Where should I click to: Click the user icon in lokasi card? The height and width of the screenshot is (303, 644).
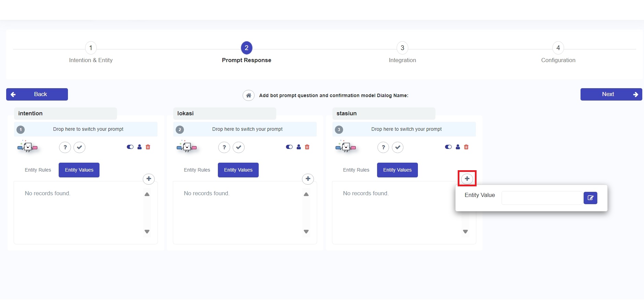point(298,147)
